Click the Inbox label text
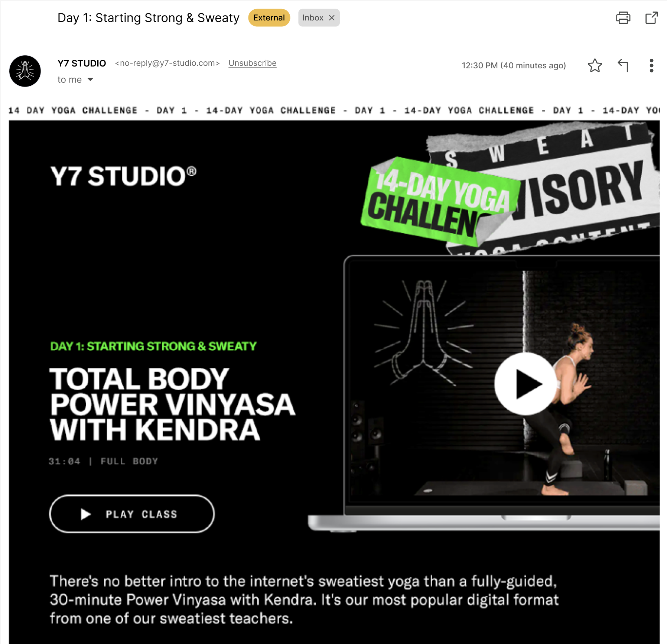 313,18
